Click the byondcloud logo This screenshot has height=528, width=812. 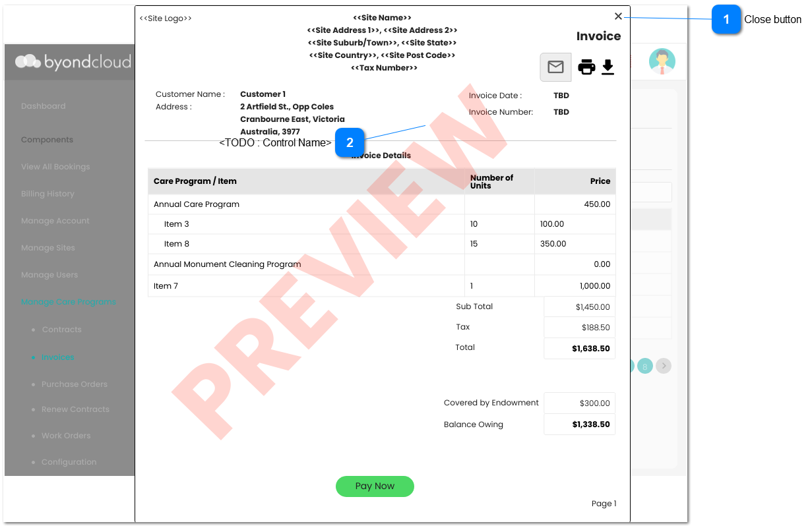[x=73, y=62]
